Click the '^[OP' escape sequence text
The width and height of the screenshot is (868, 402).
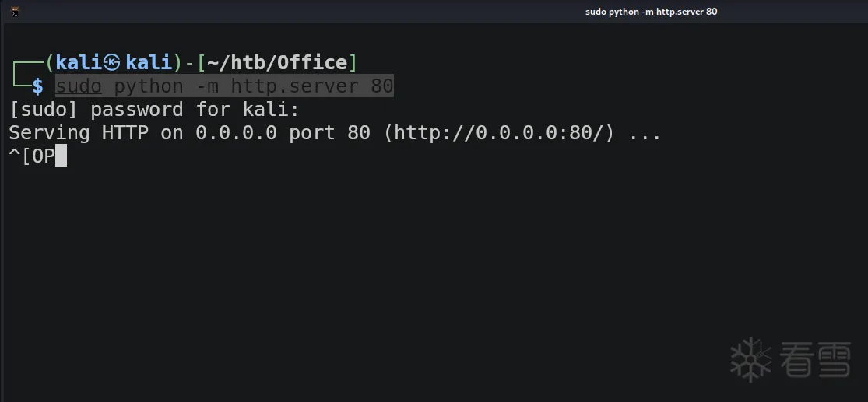[32, 156]
